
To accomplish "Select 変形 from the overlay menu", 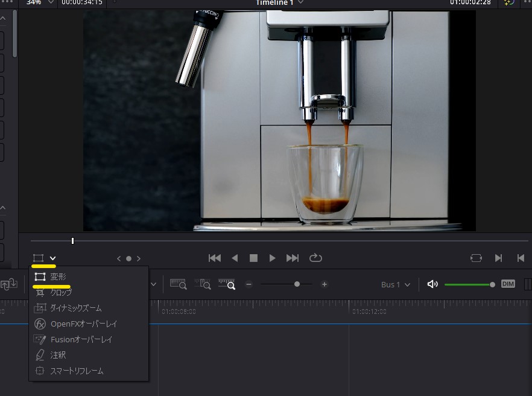I will (x=59, y=276).
